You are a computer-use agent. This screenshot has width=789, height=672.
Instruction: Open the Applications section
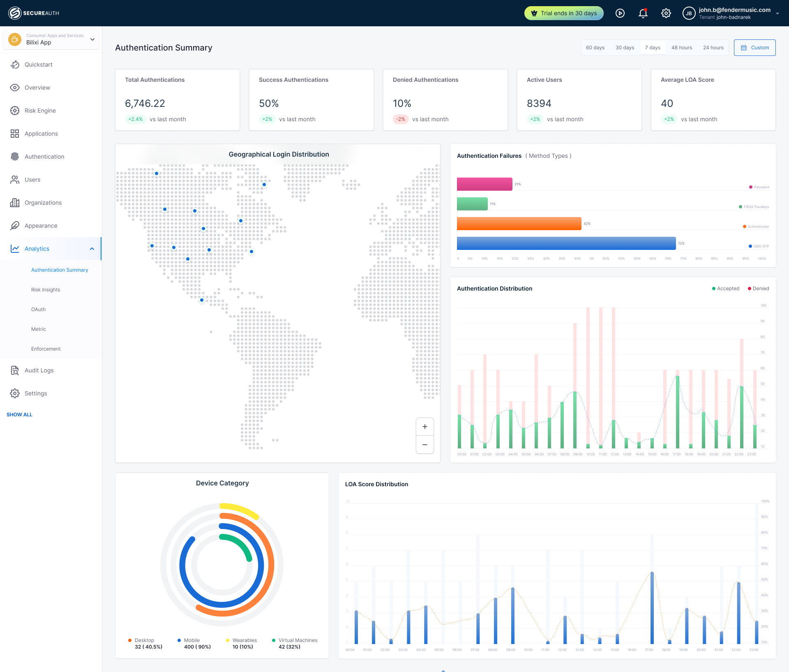pyautogui.click(x=41, y=134)
